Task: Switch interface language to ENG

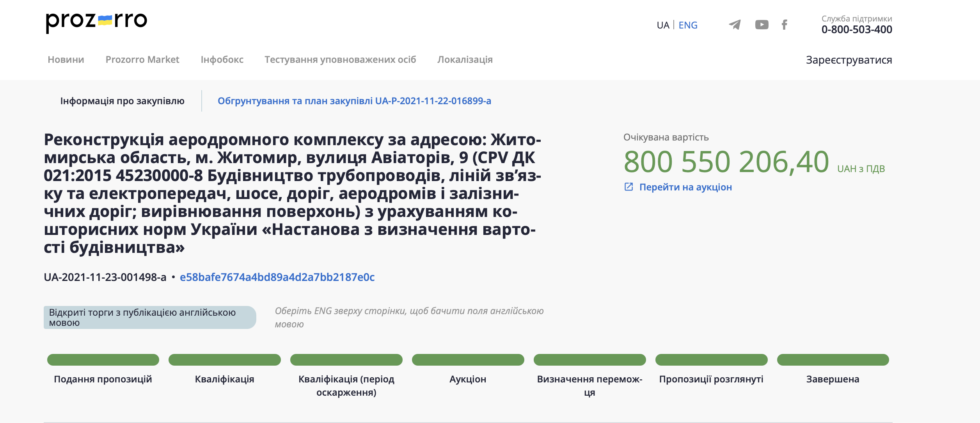Action: click(x=688, y=25)
